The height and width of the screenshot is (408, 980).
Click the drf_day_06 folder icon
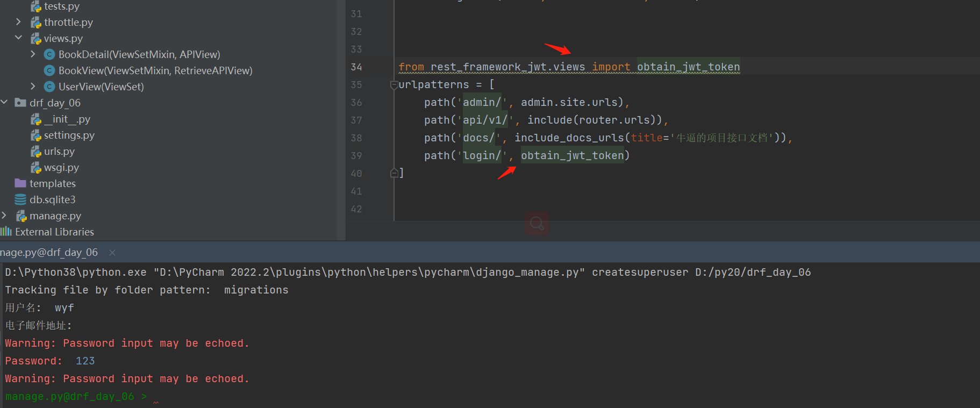20,103
